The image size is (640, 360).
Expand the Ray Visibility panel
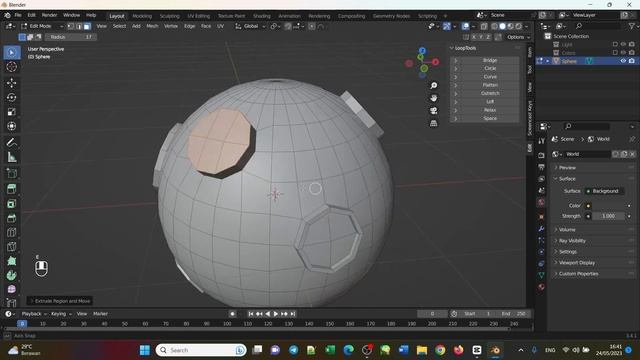click(x=571, y=241)
